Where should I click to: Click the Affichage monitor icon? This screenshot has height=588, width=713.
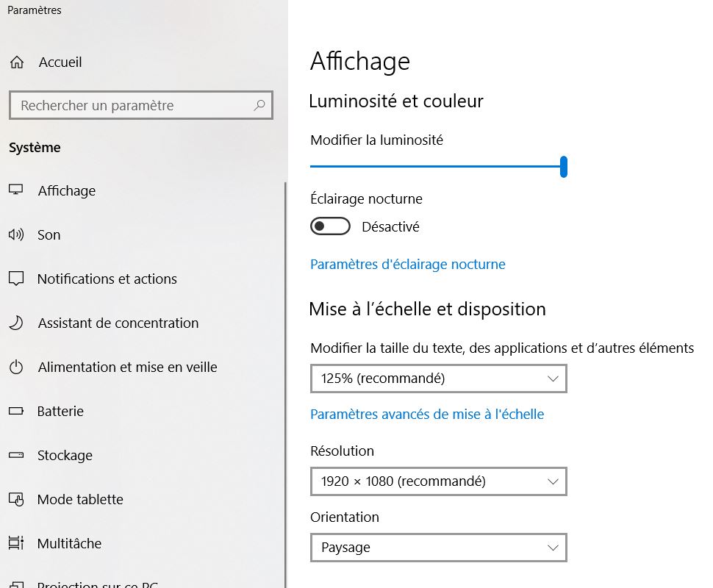tap(15, 190)
